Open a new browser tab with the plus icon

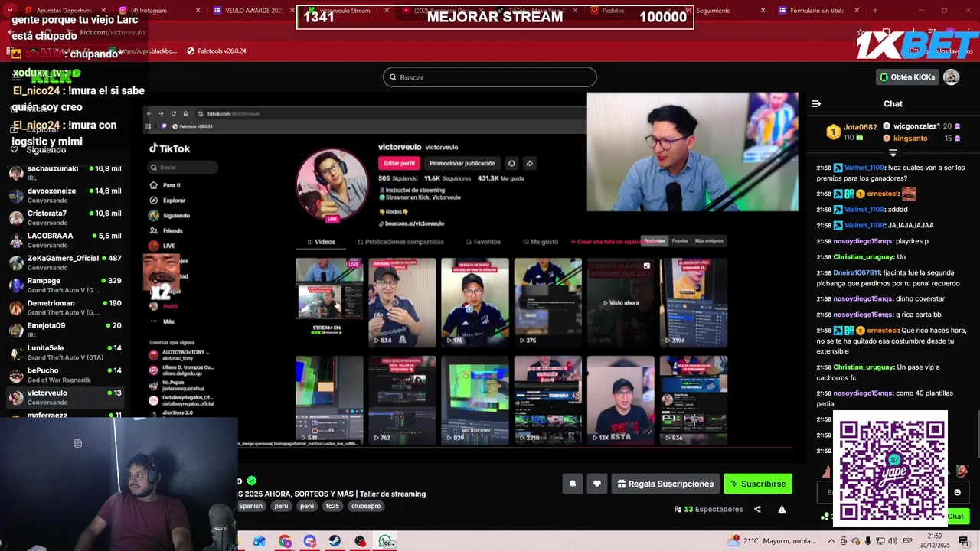(x=875, y=11)
